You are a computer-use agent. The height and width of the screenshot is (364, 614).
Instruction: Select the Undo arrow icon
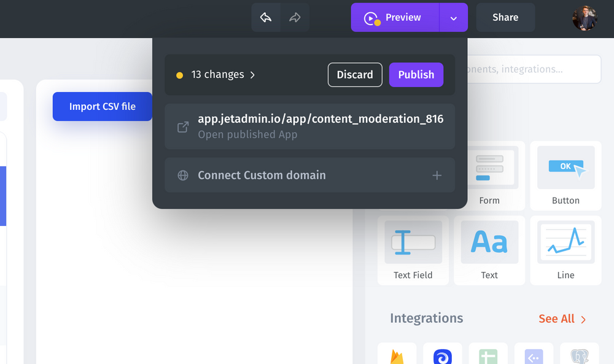tap(265, 17)
